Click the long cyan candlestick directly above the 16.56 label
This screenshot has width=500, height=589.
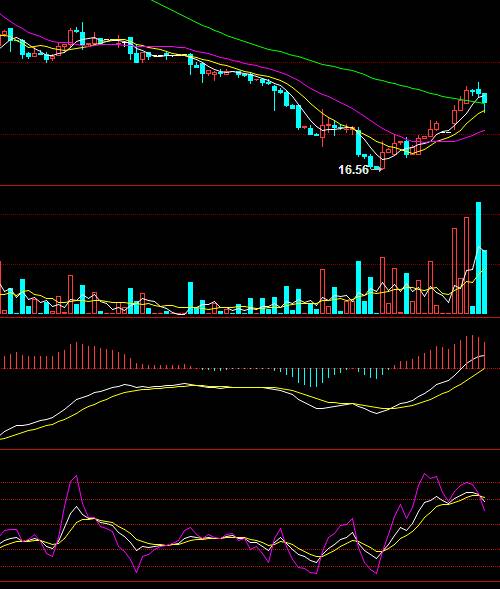pyautogui.click(x=359, y=142)
